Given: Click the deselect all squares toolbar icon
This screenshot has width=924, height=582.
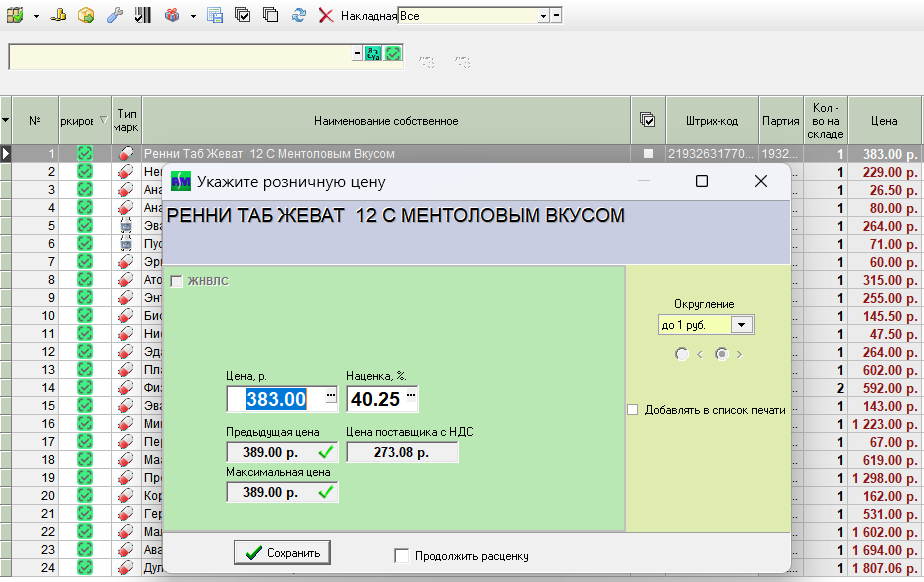Looking at the screenshot, I should click(270, 15).
